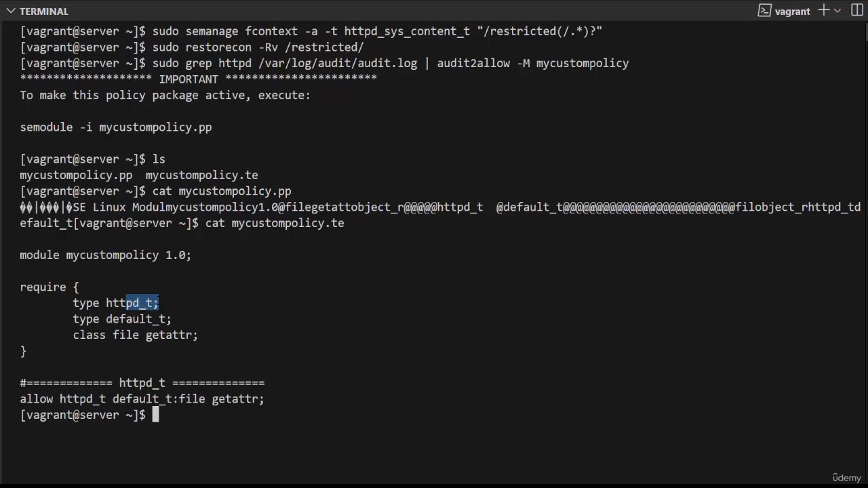Viewport: 868px width, 488px height.
Task: Click the highlighted httpd_t selection text
Action: (142, 303)
